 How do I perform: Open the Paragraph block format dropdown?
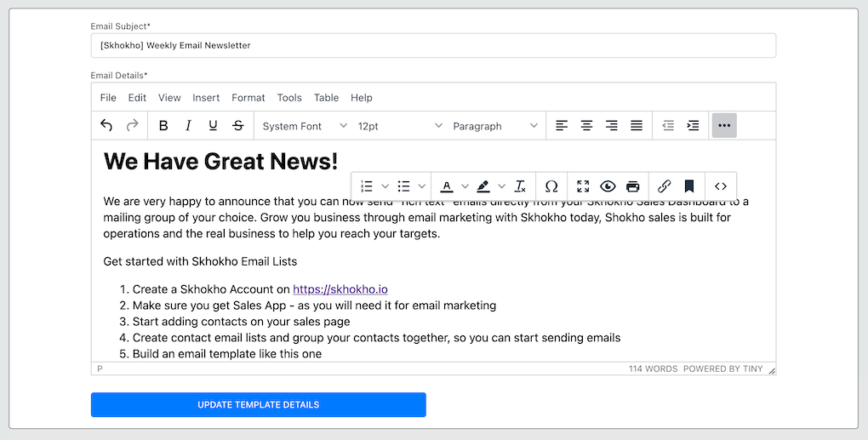coord(495,126)
